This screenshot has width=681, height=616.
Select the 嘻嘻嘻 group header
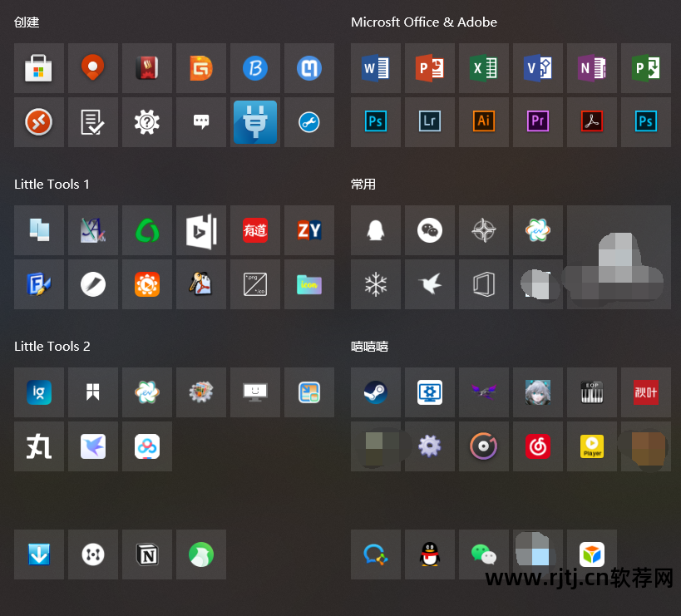coord(369,347)
